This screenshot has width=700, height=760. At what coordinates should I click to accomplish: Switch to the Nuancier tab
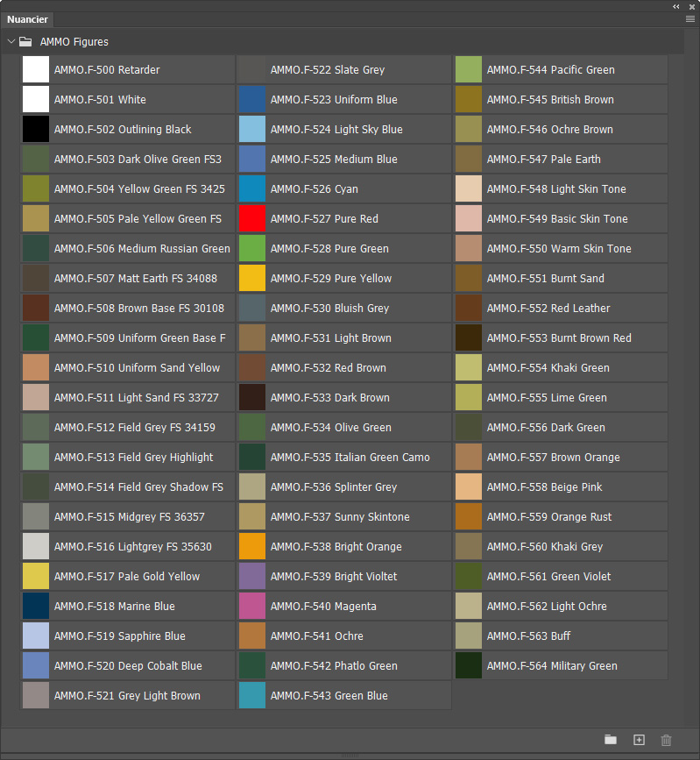click(x=27, y=19)
